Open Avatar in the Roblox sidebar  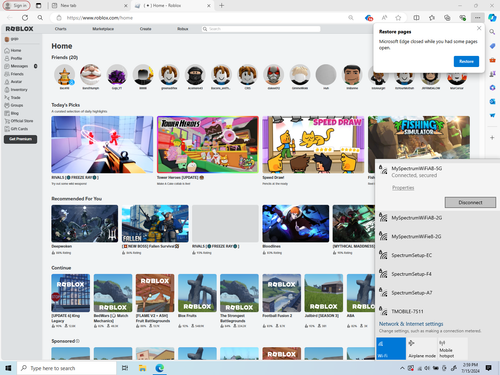click(x=13, y=82)
